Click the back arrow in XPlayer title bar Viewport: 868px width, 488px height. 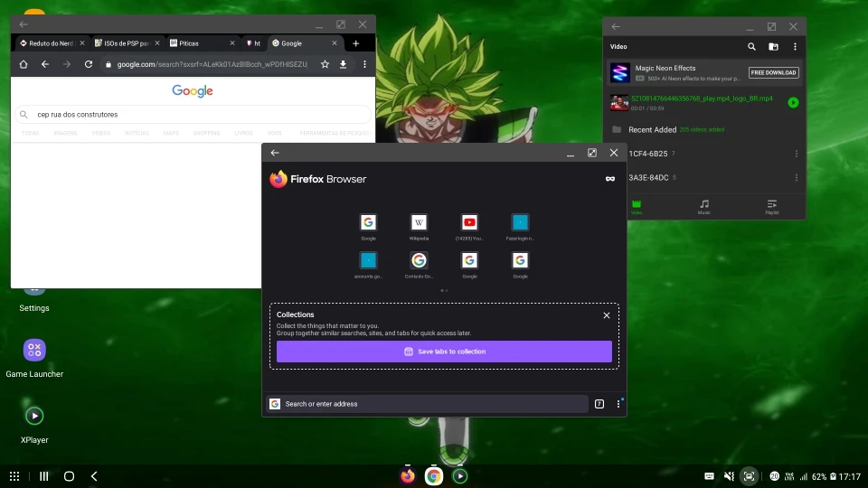coord(616,26)
